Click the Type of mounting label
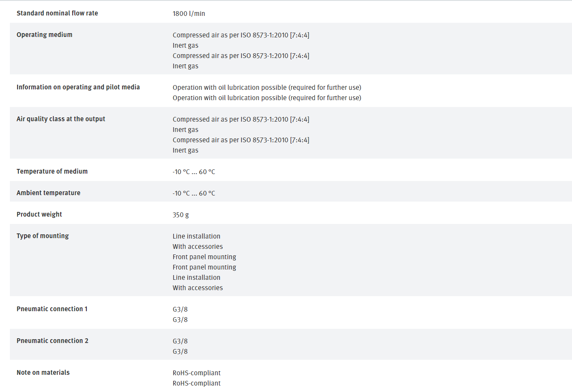 [43, 236]
